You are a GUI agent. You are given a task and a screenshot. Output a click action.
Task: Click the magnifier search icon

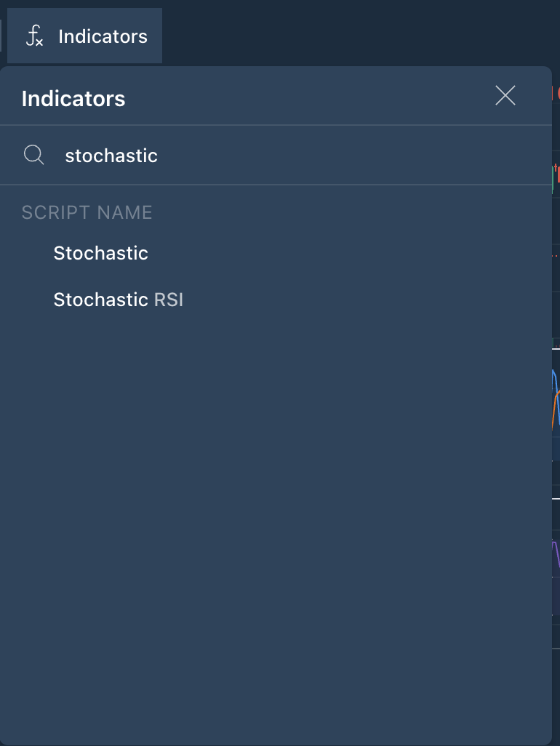tap(33, 155)
